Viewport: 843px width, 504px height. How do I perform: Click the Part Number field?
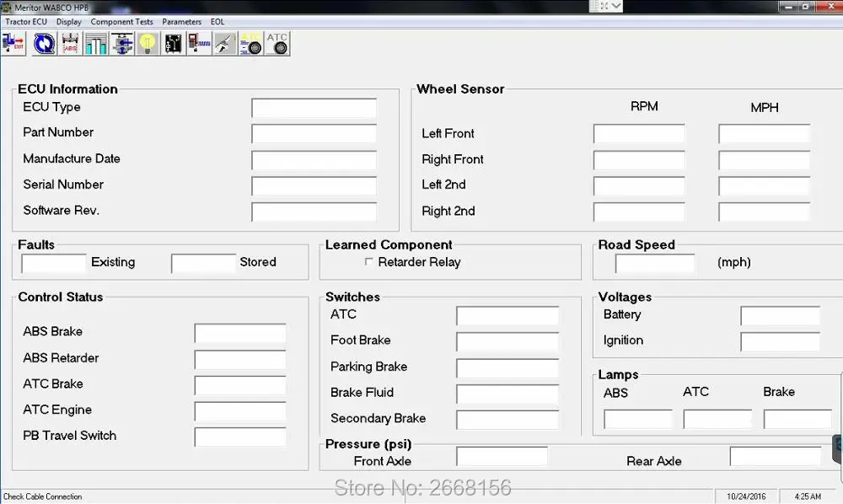(314, 133)
